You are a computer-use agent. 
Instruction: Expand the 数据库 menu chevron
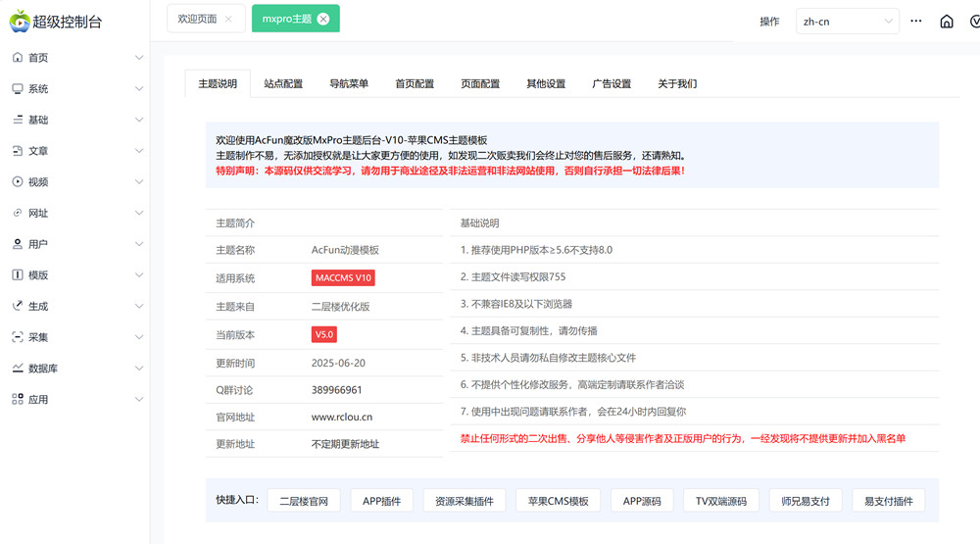[139, 369]
